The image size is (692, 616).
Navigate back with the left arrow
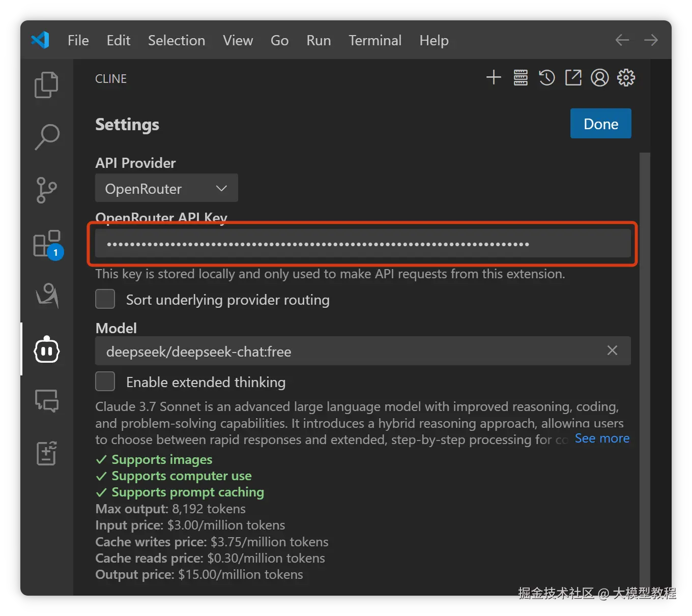(622, 40)
